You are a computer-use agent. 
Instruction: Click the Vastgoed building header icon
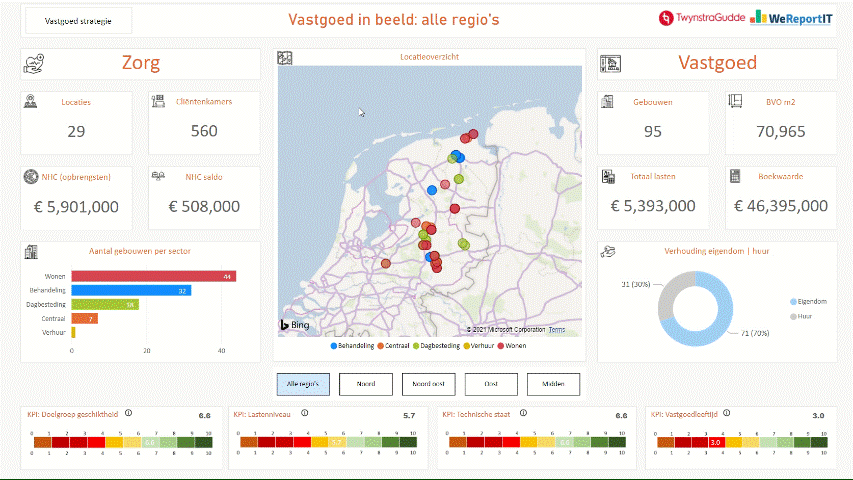click(x=610, y=64)
